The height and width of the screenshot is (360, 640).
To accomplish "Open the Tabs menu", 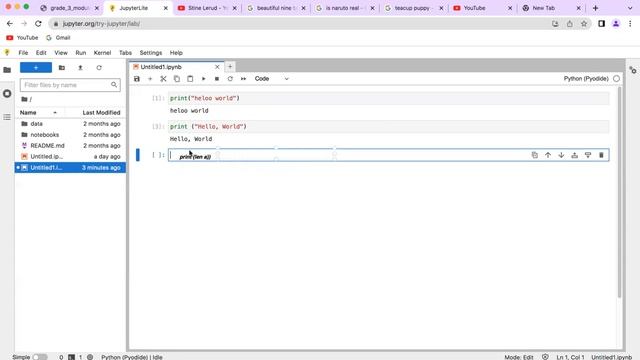I will click(x=125, y=53).
